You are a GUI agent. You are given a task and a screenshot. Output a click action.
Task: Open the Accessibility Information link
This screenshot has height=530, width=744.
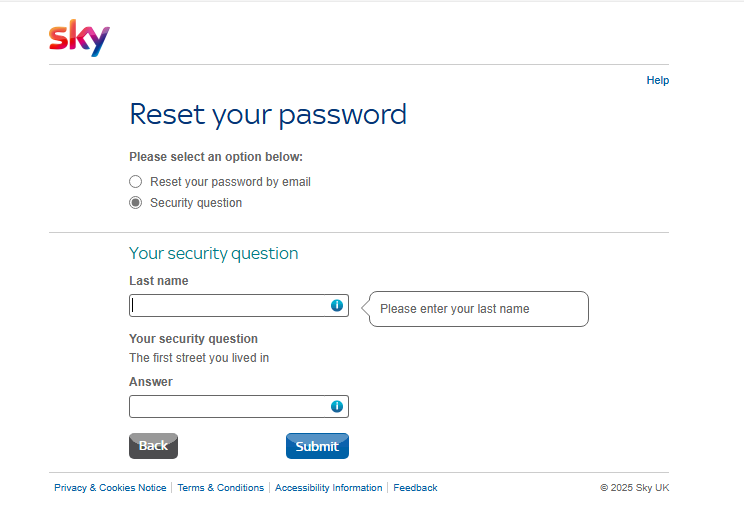click(x=328, y=488)
